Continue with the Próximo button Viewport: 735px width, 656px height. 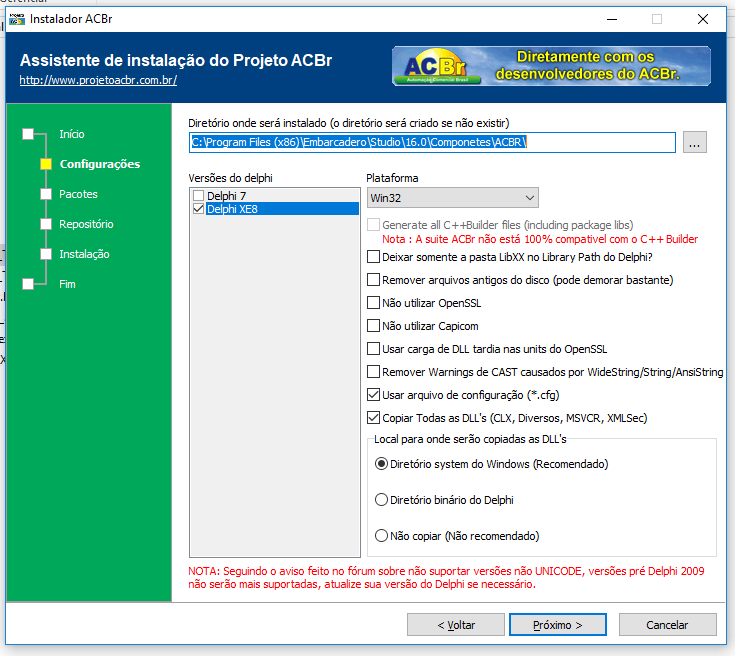[558, 625]
